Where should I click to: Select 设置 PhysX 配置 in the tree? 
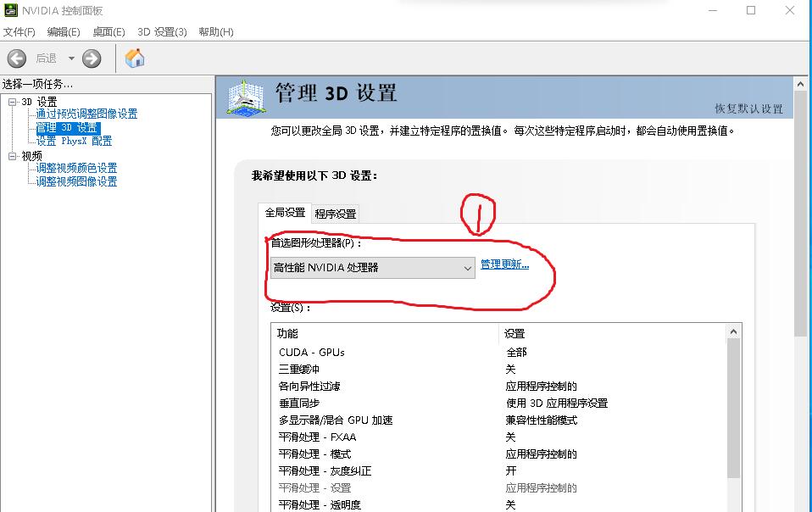pyautogui.click(x=74, y=141)
